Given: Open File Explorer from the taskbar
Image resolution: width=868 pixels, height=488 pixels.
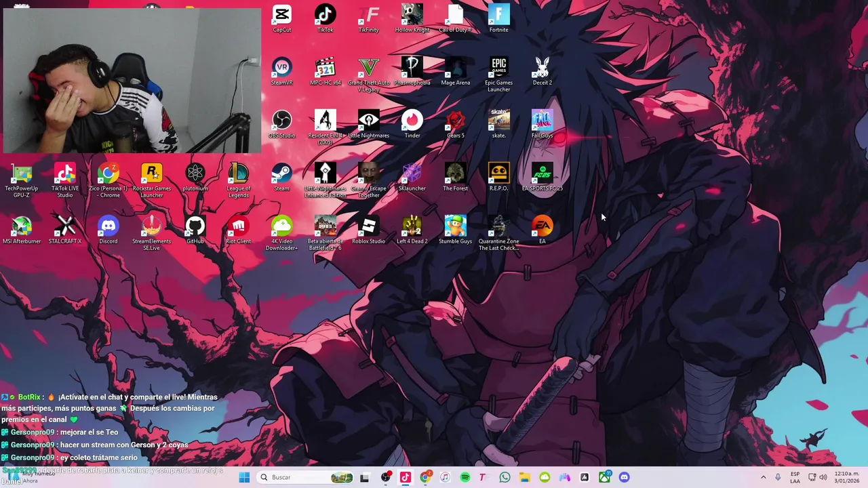Looking at the screenshot, I should (525, 477).
